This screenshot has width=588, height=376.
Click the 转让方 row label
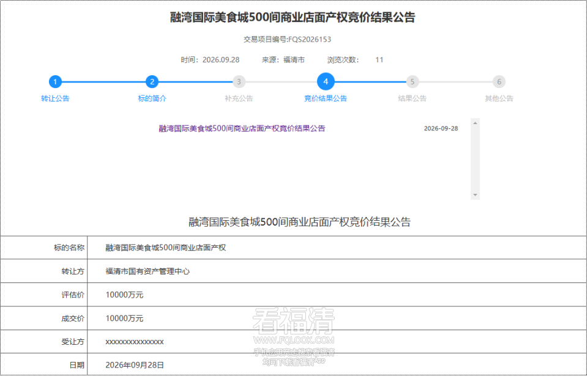pyautogui.click(x=73, y=271)
